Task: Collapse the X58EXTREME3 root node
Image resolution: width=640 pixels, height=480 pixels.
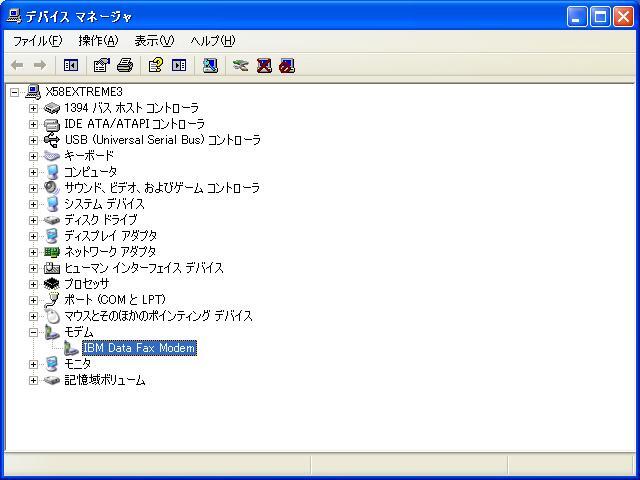Action: pos(15,92)
